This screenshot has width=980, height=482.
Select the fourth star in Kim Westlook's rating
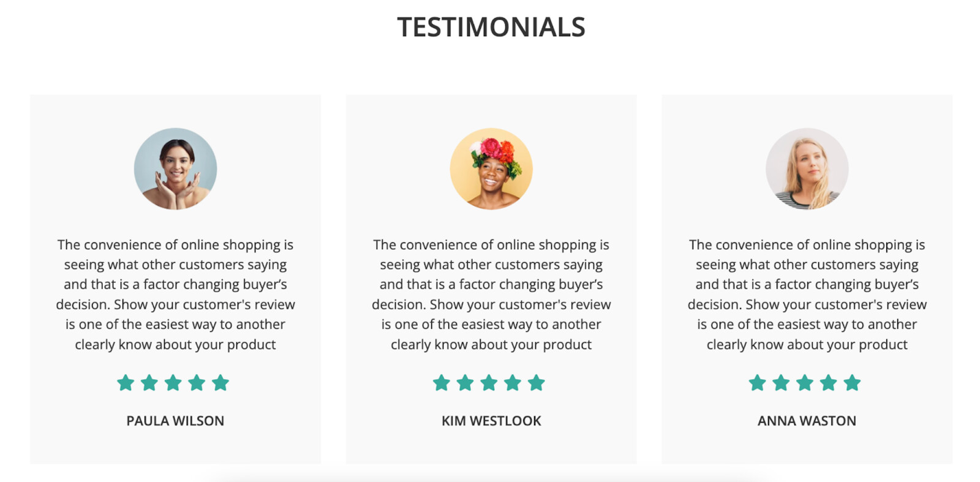513,383
